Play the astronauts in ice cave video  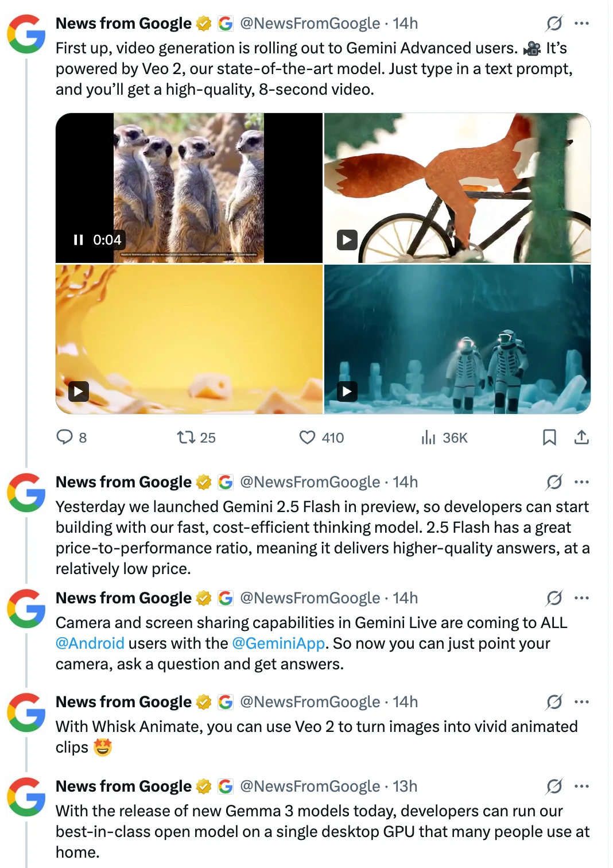pos(347,392)
